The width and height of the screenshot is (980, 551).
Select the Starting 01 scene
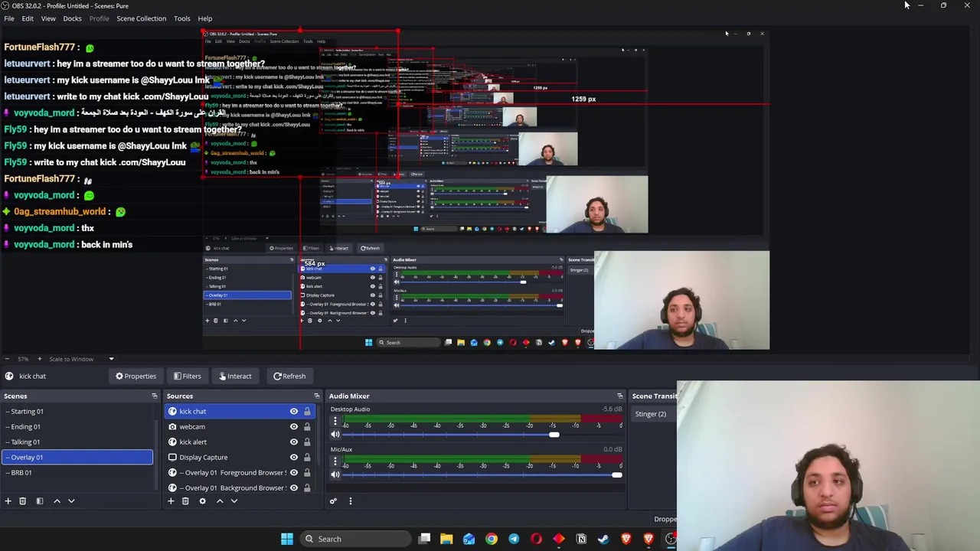coord(77,412)
